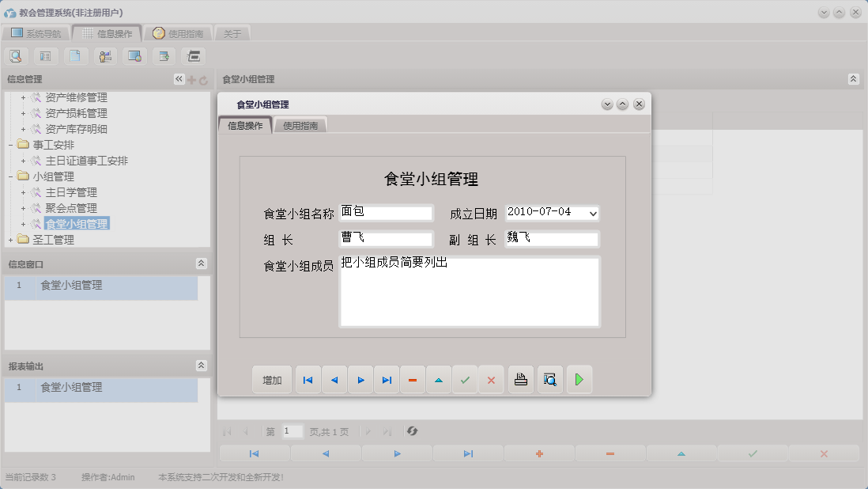Viewport: 868px width, 489px height.
Task: Click the orange minus button in bottom bar
Action: pyautogui.click(x=610, y=453)
